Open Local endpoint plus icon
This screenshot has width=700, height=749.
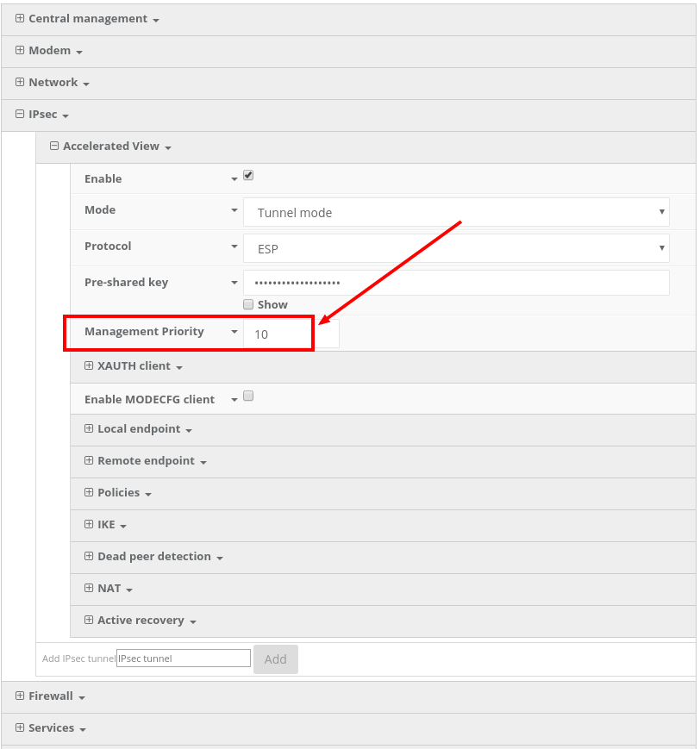tap(89, 428)
